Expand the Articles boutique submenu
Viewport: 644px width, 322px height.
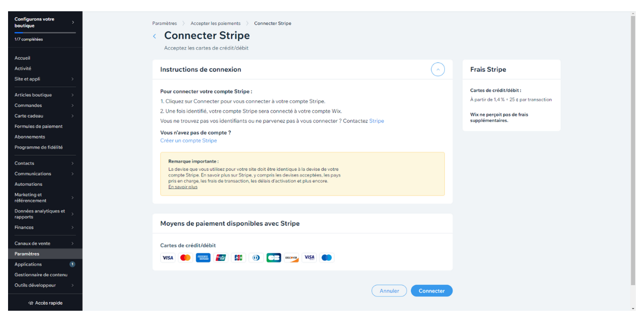[x=72, y=95]
